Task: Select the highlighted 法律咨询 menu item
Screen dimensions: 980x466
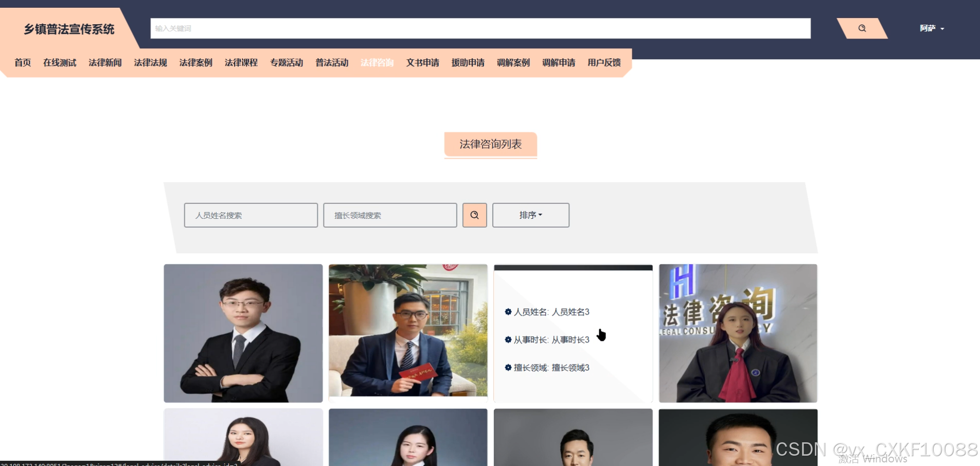Action: [377, 63]
